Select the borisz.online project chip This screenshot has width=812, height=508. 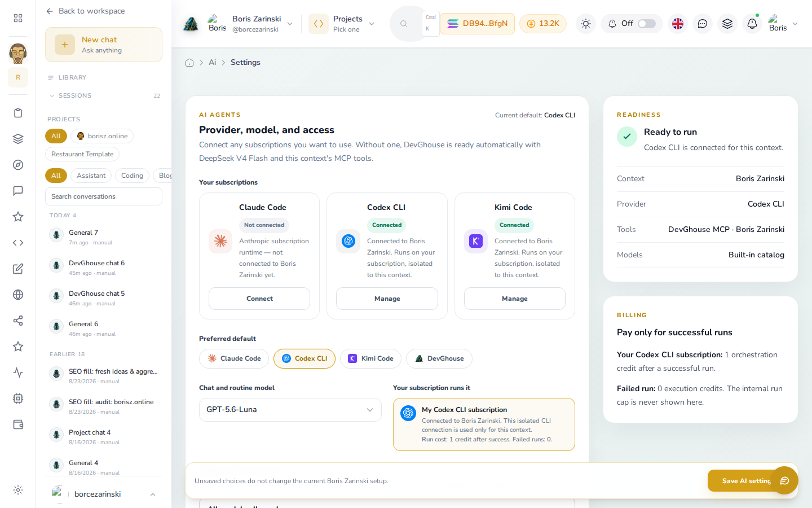coord(102,136)
